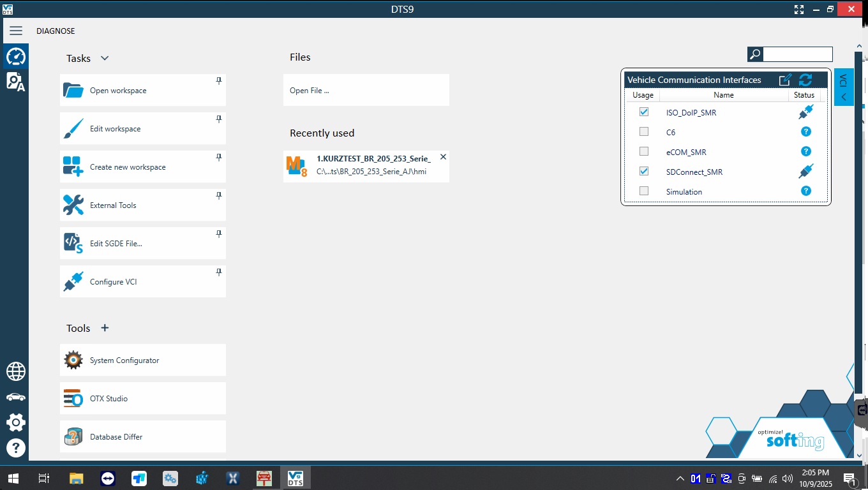Screen dimensions: 868x490
Task: Collapse the Tasks section chevron
Action: click(x=105, y=58)
